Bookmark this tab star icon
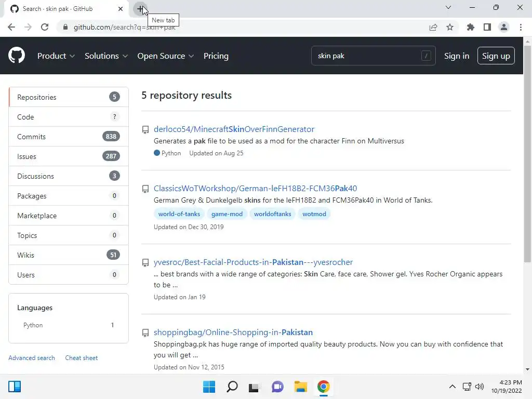The image size is (532, 399). click(450, 27)
